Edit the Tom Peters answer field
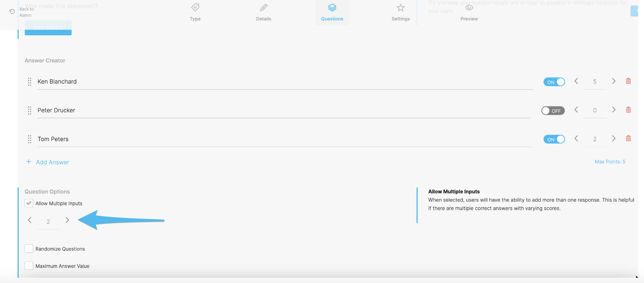 click(285, 139)
